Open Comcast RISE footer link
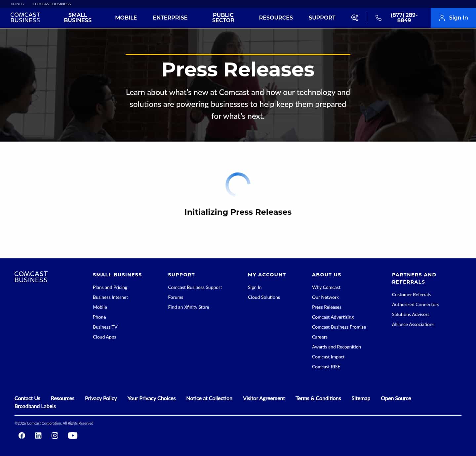The height and width of the screenshot is (456, 476). point(326,367)
